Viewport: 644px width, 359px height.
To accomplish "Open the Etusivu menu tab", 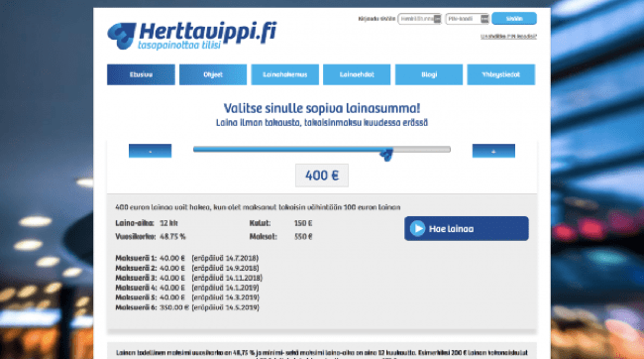I will coord(141,74).
